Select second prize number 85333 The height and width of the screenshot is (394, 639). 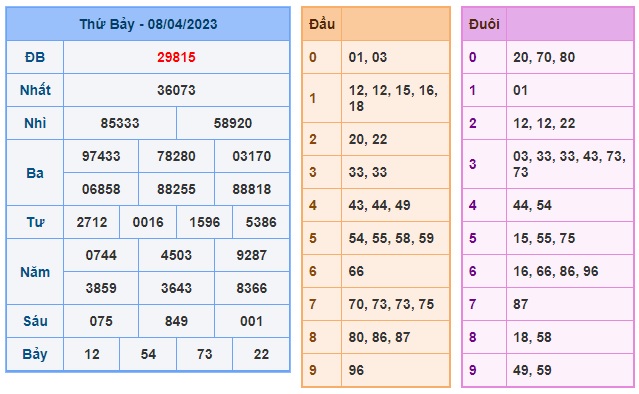point(120,123)
